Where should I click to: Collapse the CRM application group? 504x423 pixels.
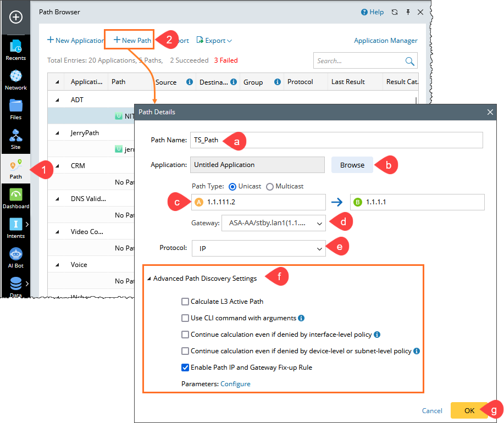57,166
